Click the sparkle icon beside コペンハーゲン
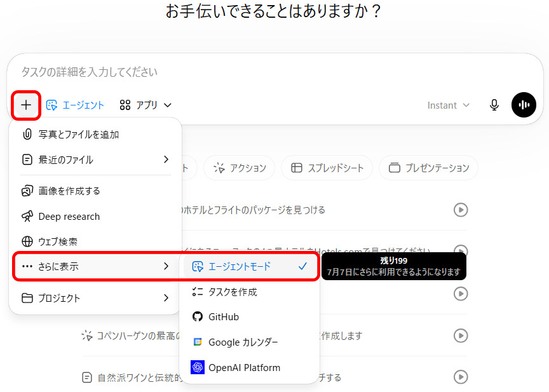 click(x=87, y=335)
